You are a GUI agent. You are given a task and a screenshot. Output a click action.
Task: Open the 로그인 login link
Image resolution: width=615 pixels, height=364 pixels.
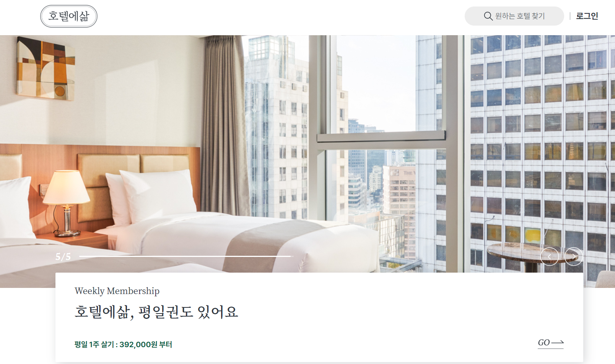point(587,16)
